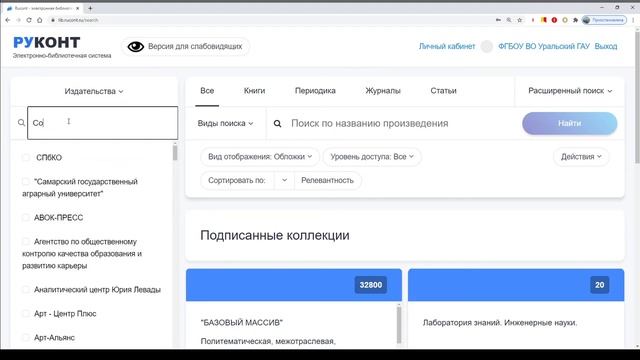Click the Найти search button
The image size is (640, 360).
tap(569, 123)
